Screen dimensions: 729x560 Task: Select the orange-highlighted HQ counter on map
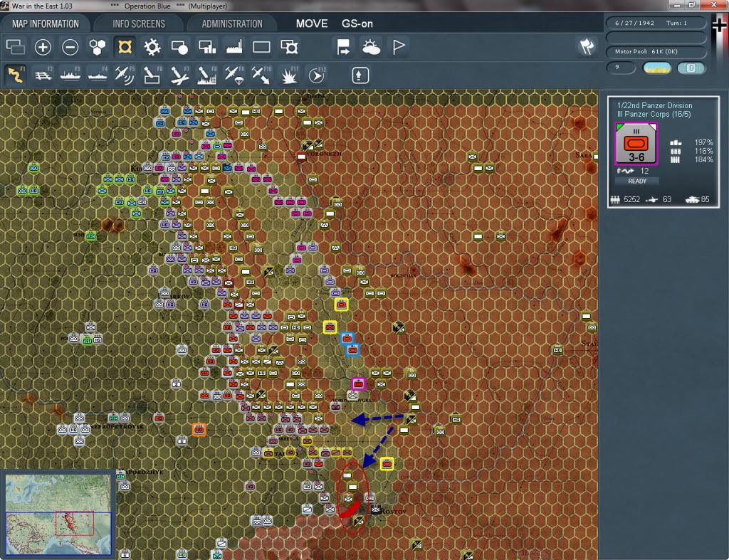(199, 429)
